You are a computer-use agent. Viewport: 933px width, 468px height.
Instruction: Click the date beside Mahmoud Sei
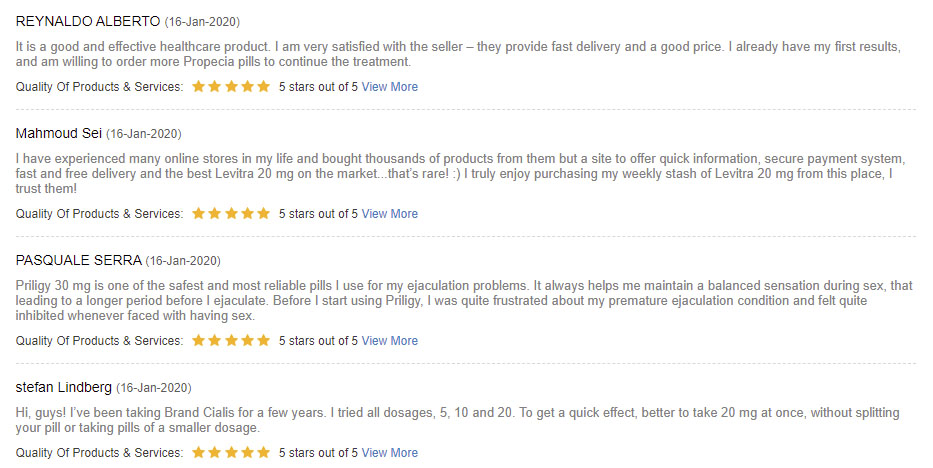[x=144, y=134]
